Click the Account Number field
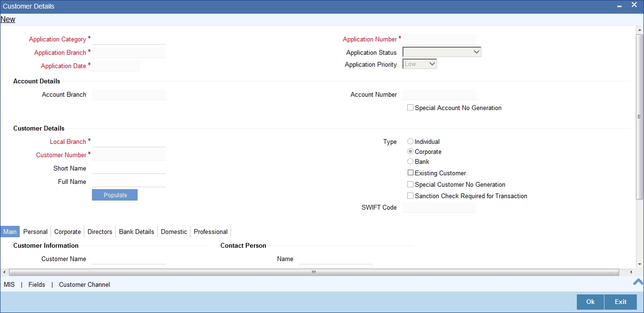The width and height of the screenshot is (644, 313). [439, 94]
